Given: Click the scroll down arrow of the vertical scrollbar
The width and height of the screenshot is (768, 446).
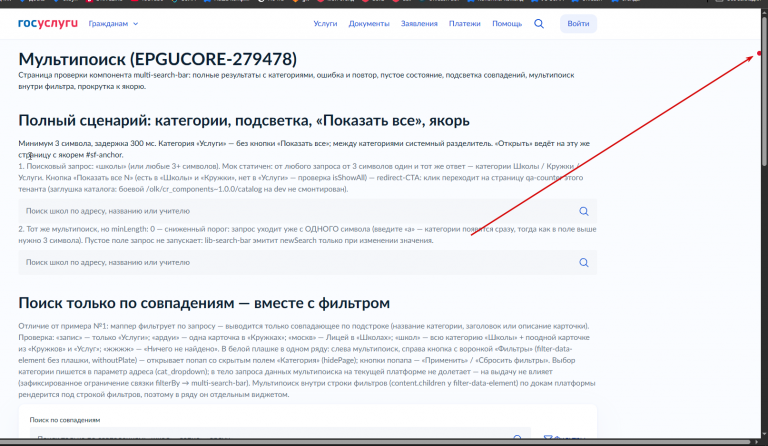Looking at the screenshot, I should (x=764, y=434).
